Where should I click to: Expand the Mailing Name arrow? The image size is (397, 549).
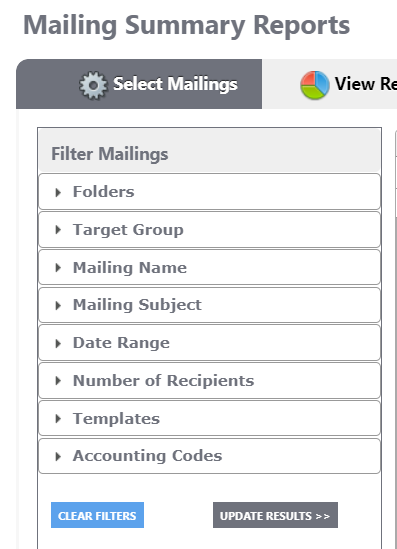pos(58,268)
